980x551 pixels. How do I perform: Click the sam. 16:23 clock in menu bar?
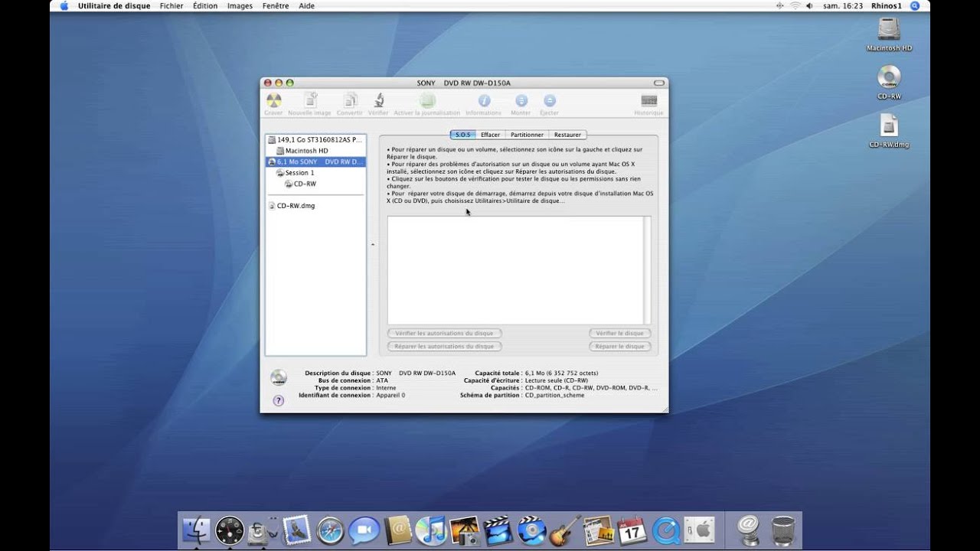(x=843, y=5)
